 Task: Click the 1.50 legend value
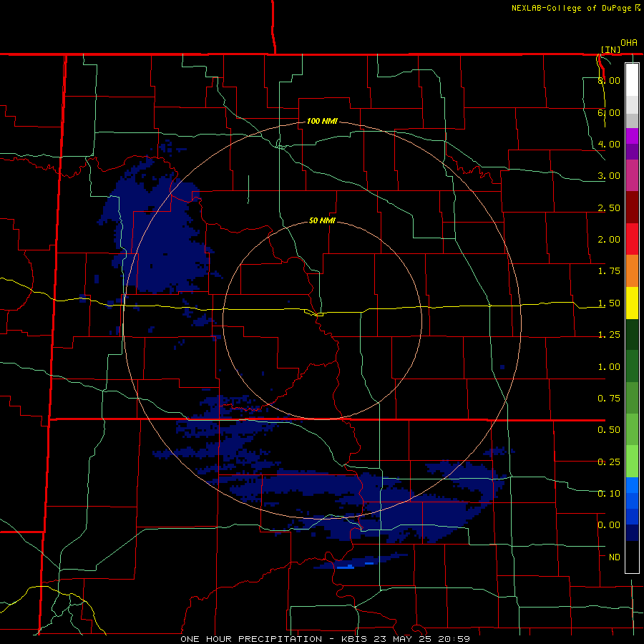click(x=609, y=303)
